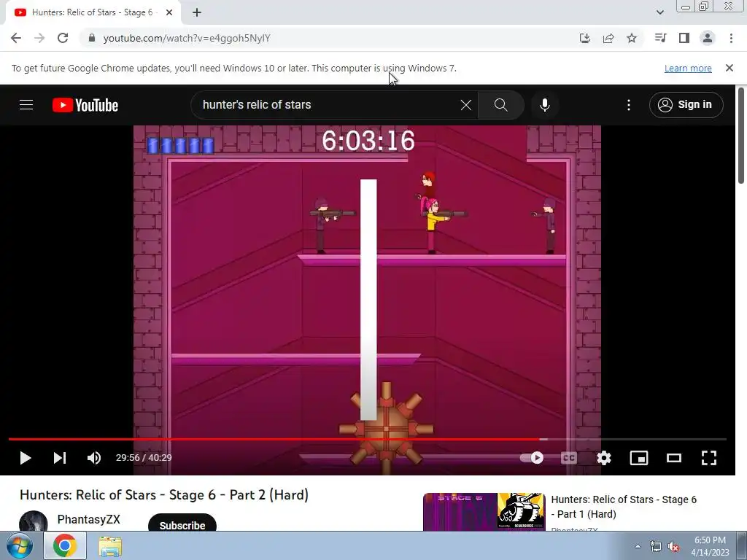Enter full screen mode
The width and height of the screenshot is (747, 560).
709,458
